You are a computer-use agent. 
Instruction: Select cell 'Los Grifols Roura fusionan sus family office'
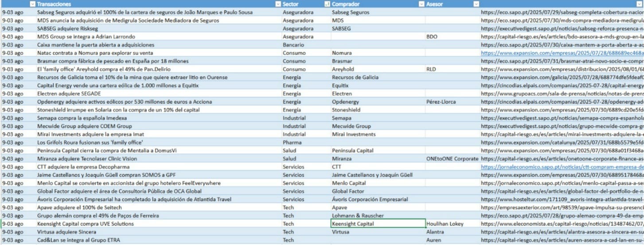pos(159,143)
